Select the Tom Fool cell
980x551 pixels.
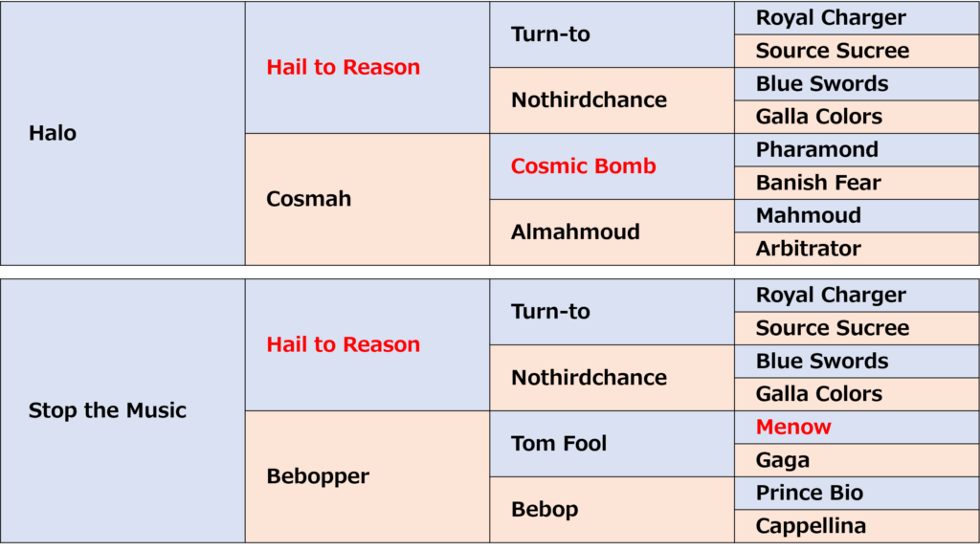(x=612, y=444)
